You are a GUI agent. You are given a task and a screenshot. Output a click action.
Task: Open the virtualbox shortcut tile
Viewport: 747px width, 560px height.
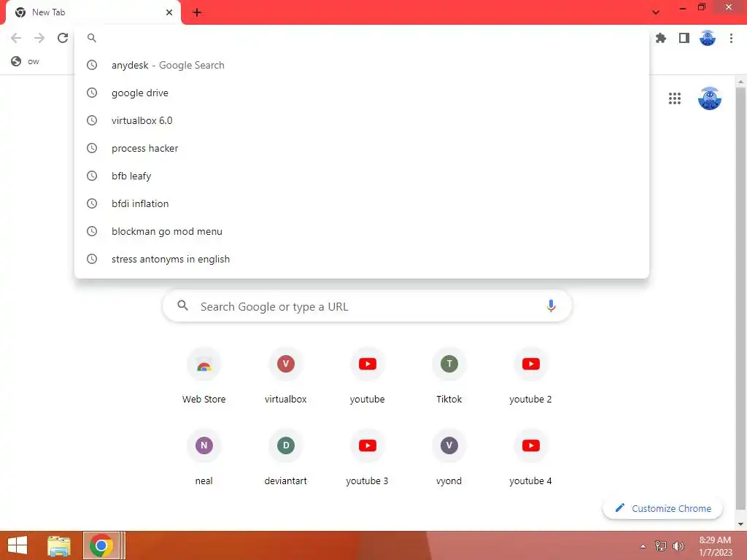[286, 376]
